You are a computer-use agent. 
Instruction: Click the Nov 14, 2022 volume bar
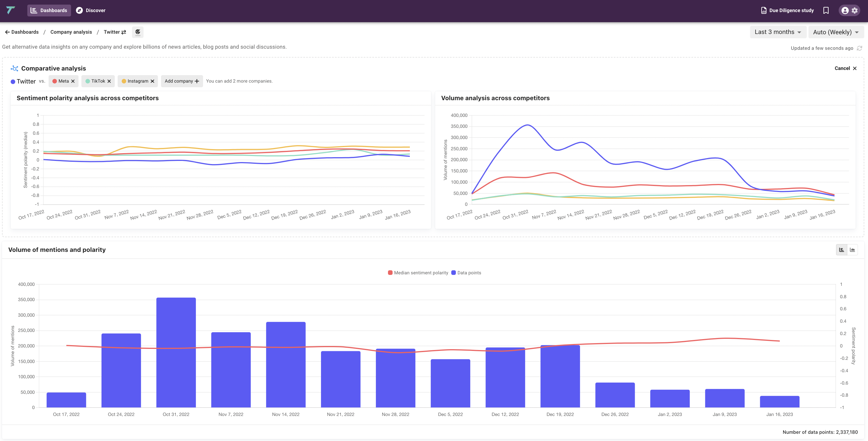click(x=286, y=364)
